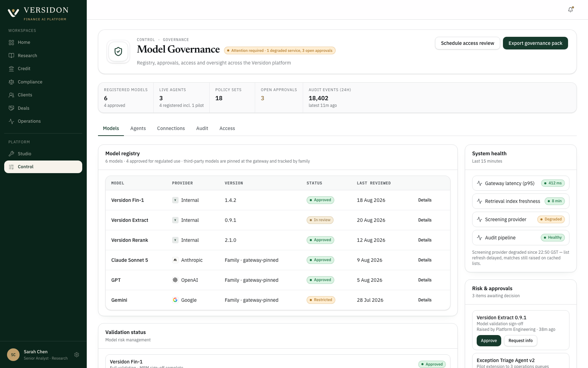Click Request info for Versidon Extract
Viewport: 588px width, 368px height.
coord(520,341)
